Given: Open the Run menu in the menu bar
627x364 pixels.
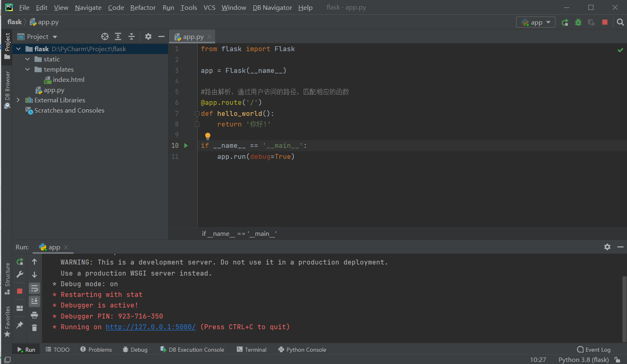Looking at the screenshot, I should (168, 7).
